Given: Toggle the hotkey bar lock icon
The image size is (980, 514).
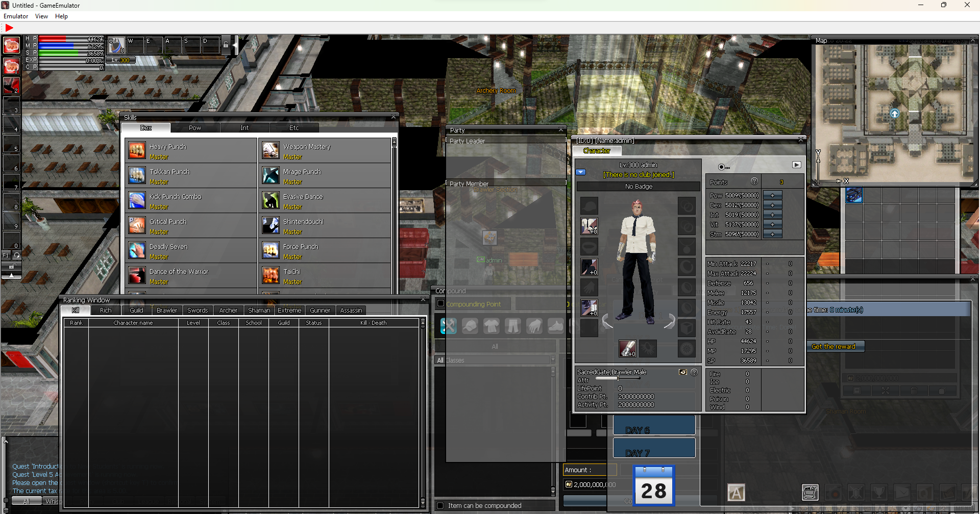Looking at the screenshot, I should (x=226, y=45).
